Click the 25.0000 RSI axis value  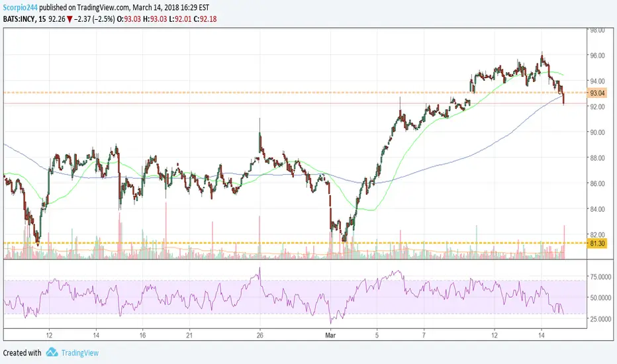(x=600, y=319)
